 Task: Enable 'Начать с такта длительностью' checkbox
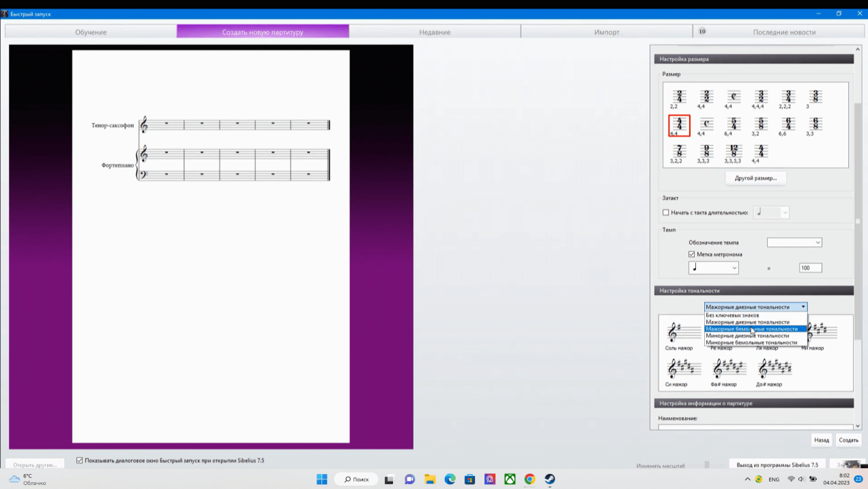click(x=666, y=212)
